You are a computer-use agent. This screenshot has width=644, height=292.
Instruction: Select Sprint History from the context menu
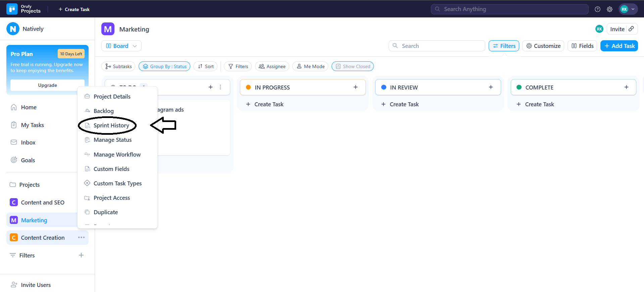pos(111,125)
